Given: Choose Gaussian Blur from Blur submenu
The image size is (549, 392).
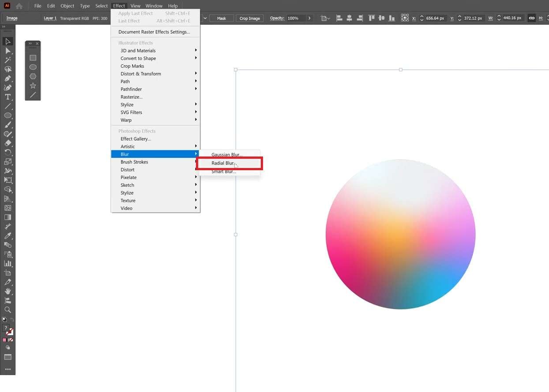Looking at the screenshot, I should 229,155.
